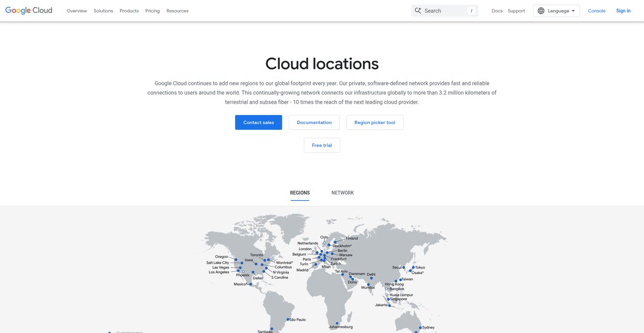Click the Toronto map label

(257, 255)
